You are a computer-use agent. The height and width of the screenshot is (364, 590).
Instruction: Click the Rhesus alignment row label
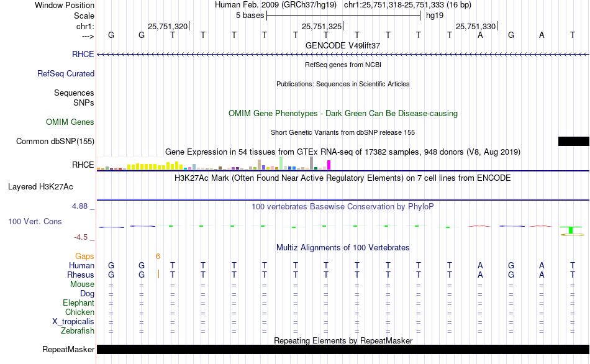tap(81, 275)
